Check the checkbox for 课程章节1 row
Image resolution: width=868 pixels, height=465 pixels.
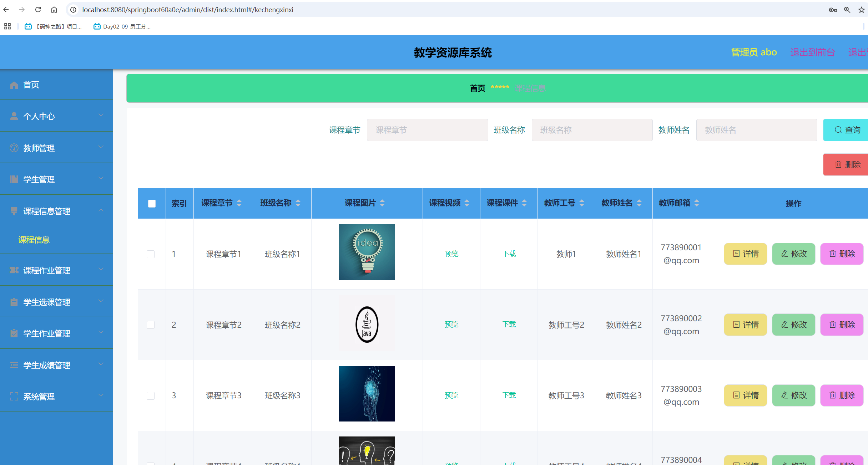(x=151, y=254)
